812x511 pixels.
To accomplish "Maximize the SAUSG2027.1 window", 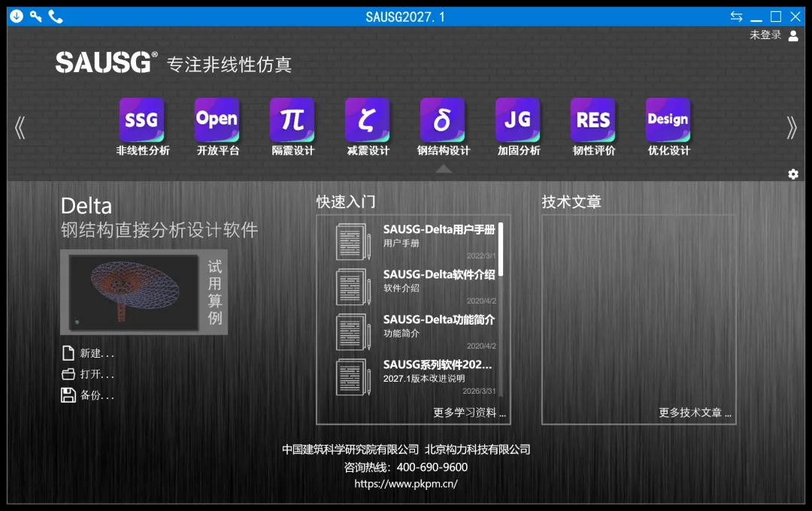I will point(776,17).
